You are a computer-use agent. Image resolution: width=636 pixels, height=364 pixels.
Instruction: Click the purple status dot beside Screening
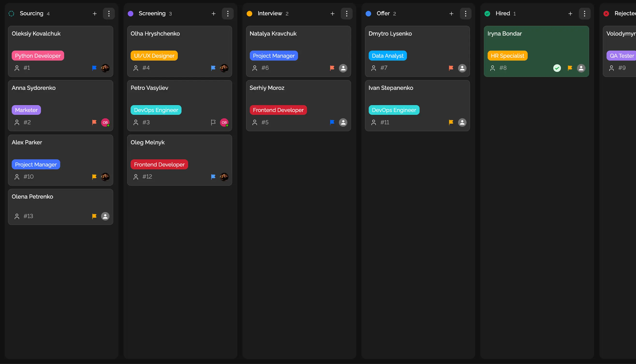point(130,13)
